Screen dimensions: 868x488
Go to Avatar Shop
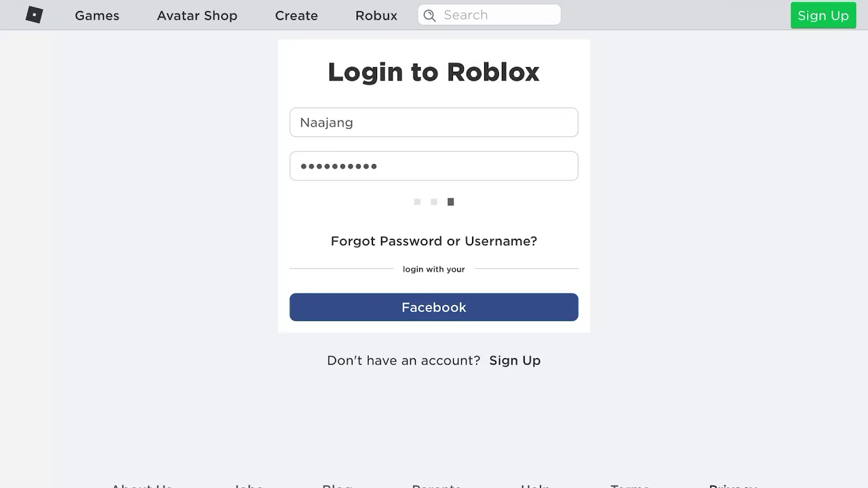pyautogui.click(x=197, y=16)
